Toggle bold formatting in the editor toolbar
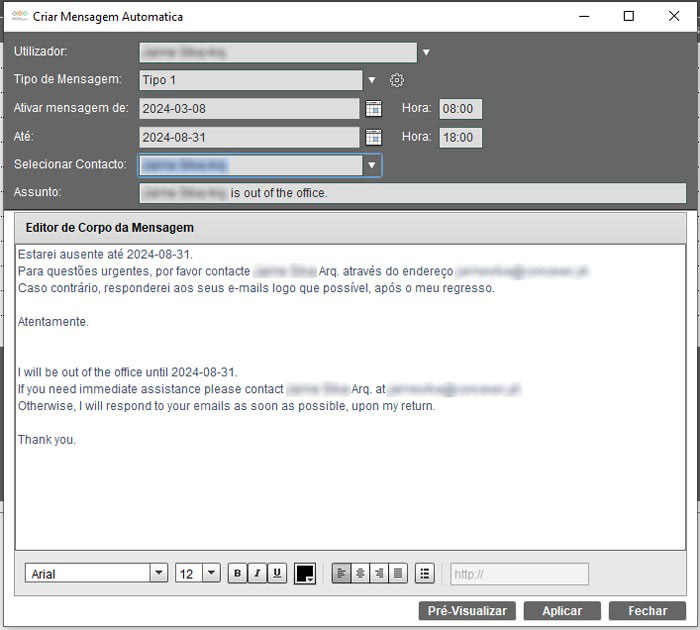This screenshot has width=700, height=630. point(237,573)
